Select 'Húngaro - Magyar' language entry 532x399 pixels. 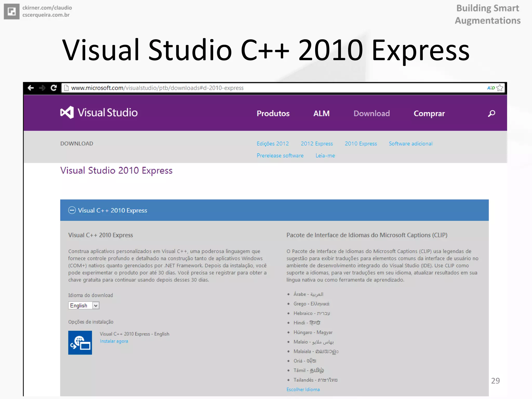point(313,332)
